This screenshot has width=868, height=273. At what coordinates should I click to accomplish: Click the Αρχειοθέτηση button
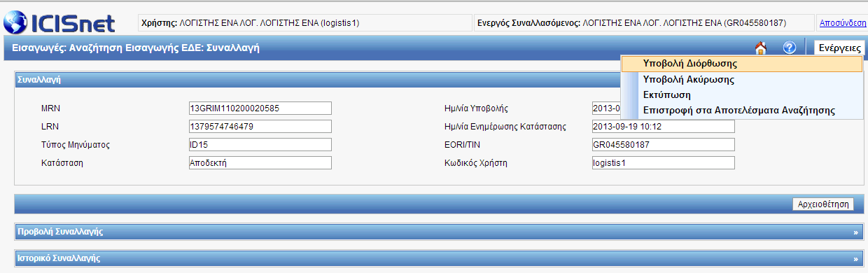pyautogui.click(x=822, y=204)
